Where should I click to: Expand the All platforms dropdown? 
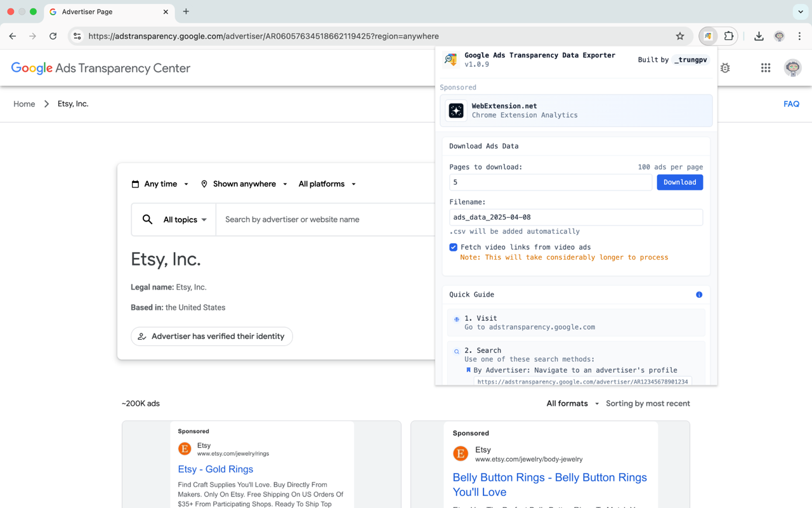tap(326, 184)
